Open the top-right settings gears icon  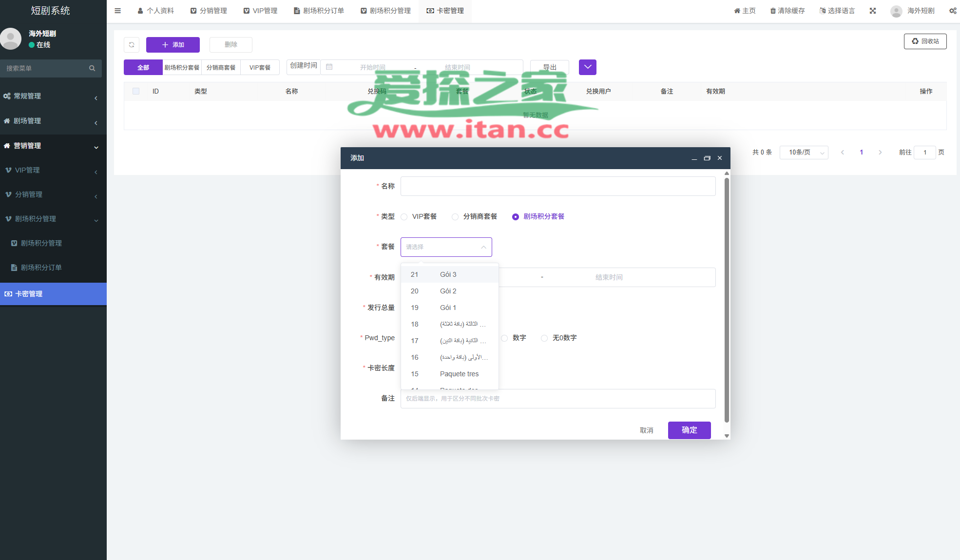tap(953, 11)
